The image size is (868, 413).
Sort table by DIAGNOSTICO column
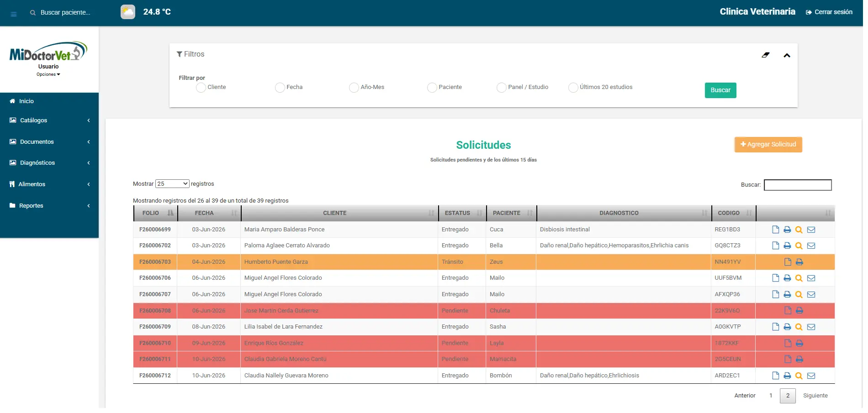(x=624, y=213)
